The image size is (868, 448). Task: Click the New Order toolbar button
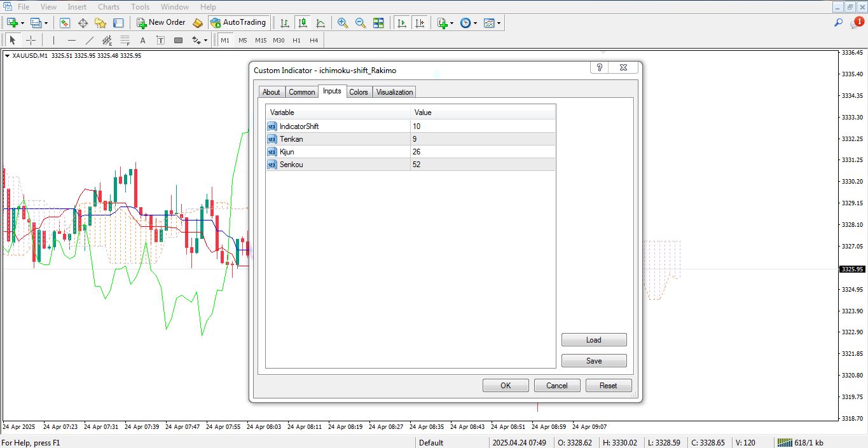[161, 23]
